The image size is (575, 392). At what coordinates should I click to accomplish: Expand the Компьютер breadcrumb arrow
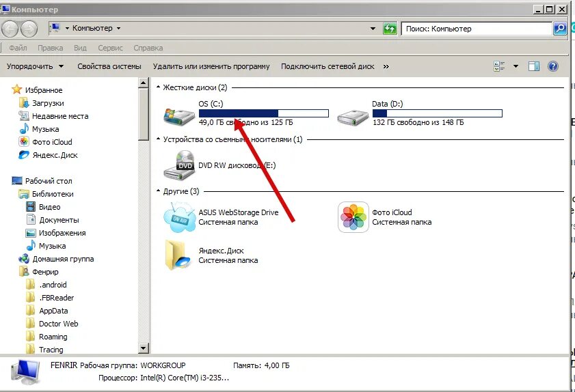tap(118, 28)
